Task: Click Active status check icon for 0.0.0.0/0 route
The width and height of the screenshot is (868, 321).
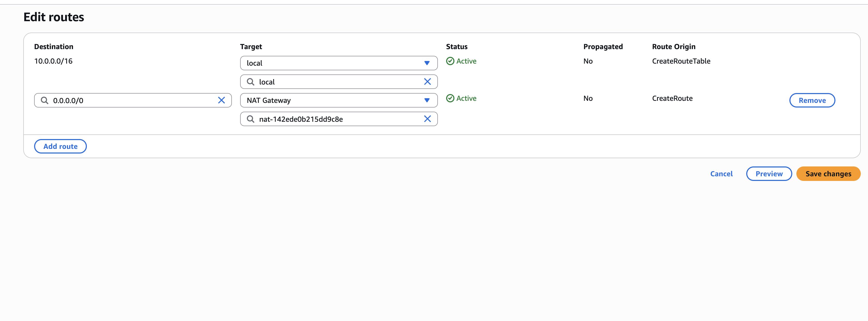Action: 450,98
